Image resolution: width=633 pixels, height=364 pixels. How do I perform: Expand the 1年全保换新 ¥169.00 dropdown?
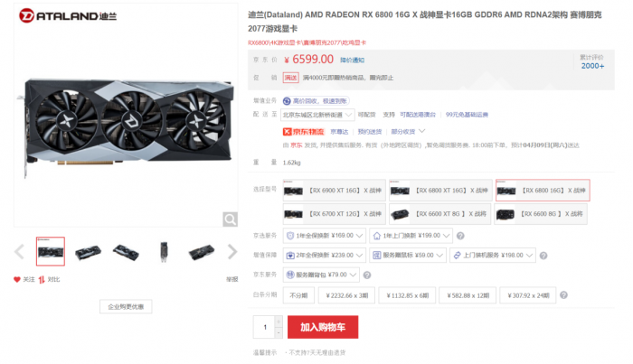tap(324, 236)
